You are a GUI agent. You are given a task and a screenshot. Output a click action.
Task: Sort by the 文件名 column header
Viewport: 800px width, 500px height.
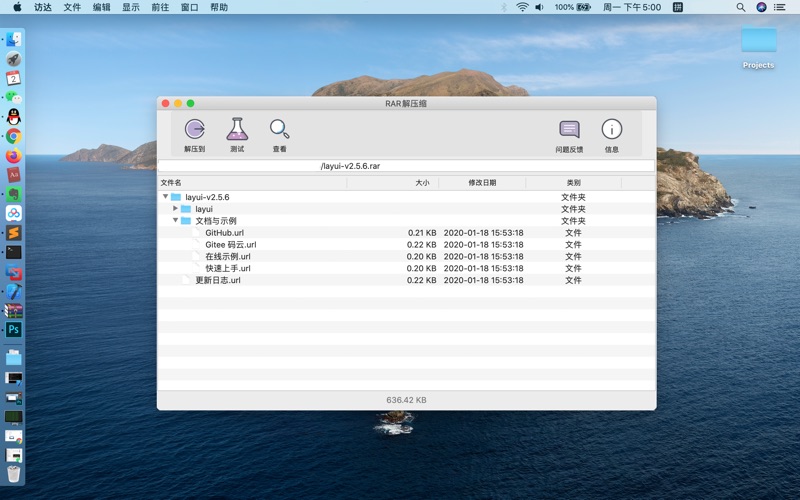171,183
